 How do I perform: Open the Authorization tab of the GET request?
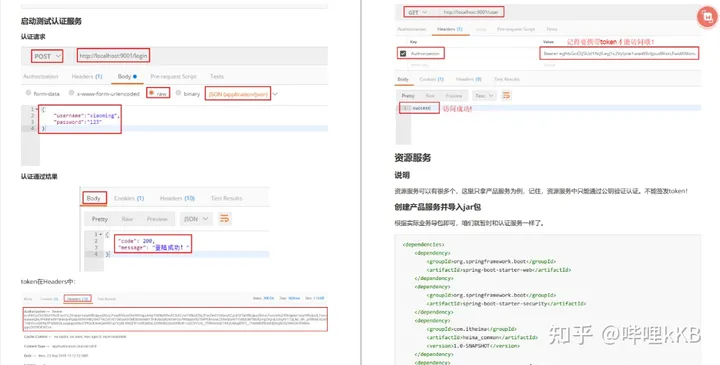coord(411,29)
